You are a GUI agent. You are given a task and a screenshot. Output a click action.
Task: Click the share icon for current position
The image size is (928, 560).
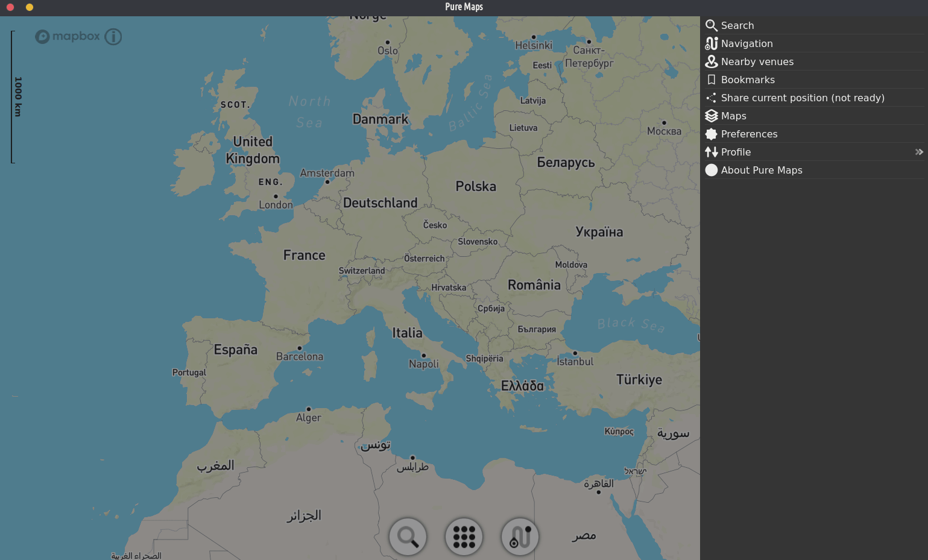pos(712,98)
